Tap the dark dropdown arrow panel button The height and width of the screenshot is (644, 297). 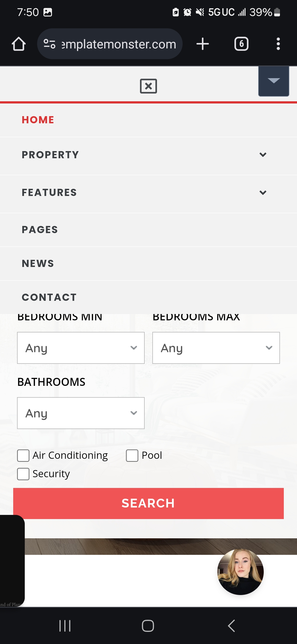tap(274, 81)
